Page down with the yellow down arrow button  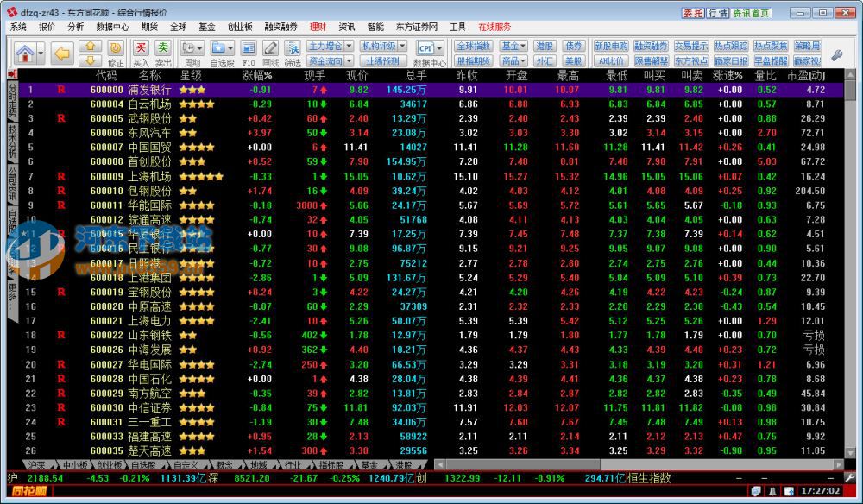(91, 60)
